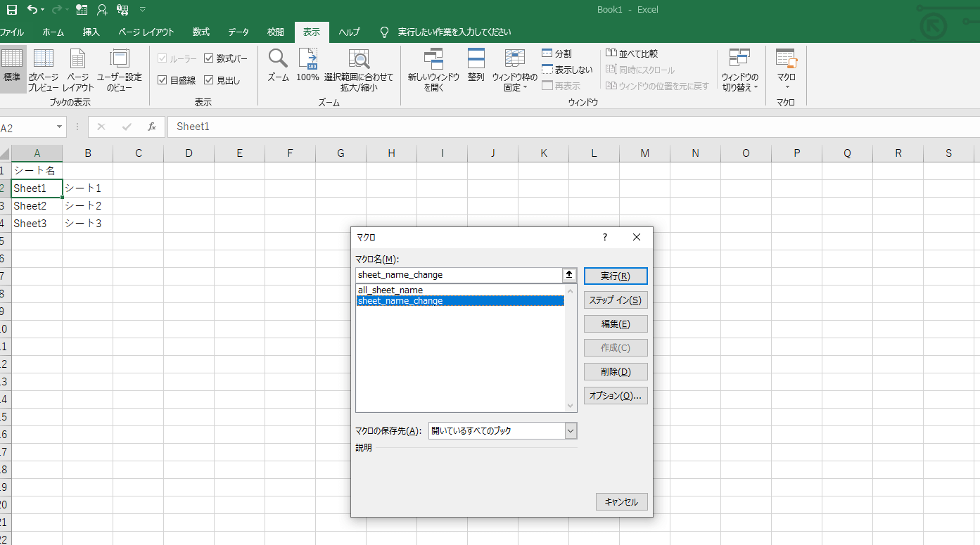Image resolution: width=980 pixels, height=545 pixels.
Task: Open the Freeze Panes dropdown
Action: [515, 70]
